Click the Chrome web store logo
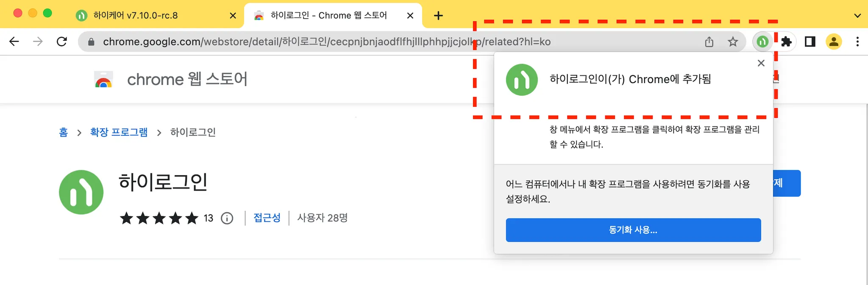Screen dimensions: 868x285 click(104, 79)
